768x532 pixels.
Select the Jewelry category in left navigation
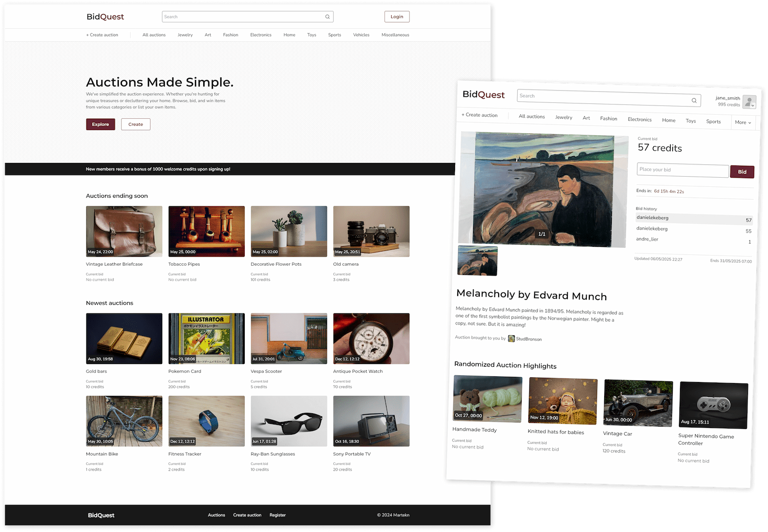185,35
